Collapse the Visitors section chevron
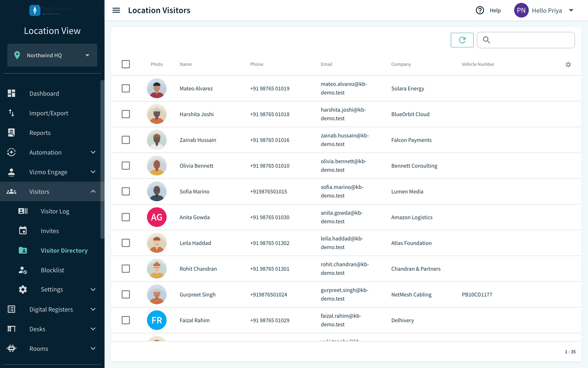Image resolution: width=588 pixels, height=368 pixels. [x=93, y=191]
